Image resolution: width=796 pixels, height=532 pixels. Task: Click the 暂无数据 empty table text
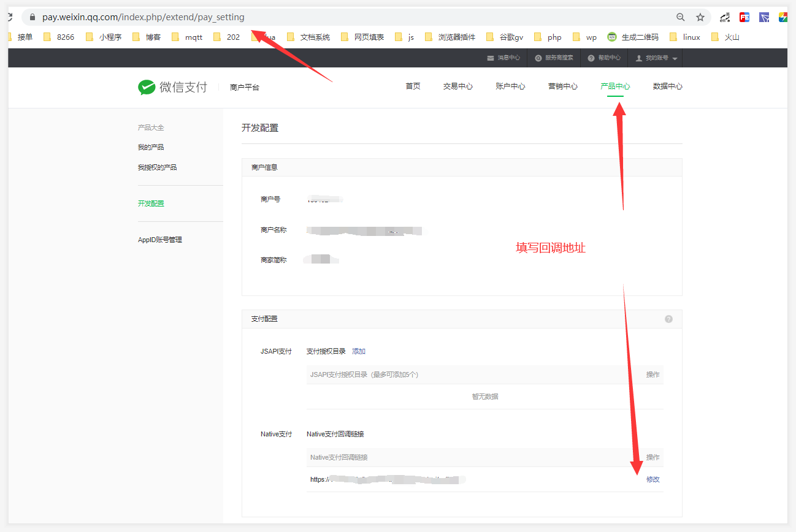[x=485, y=397]
